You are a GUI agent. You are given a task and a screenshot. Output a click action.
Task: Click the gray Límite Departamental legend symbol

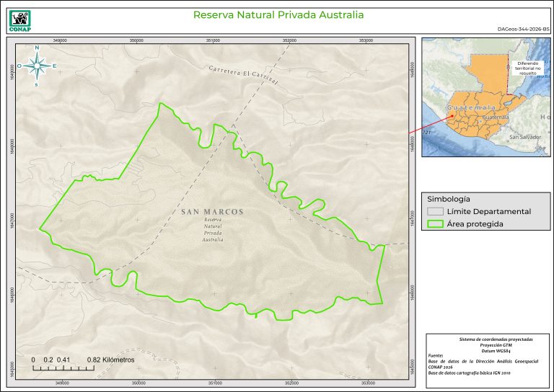[x=434, y=211]
